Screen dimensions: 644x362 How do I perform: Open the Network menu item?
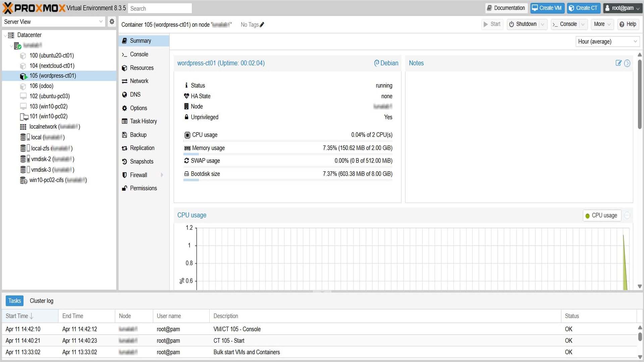coord(144,81)
